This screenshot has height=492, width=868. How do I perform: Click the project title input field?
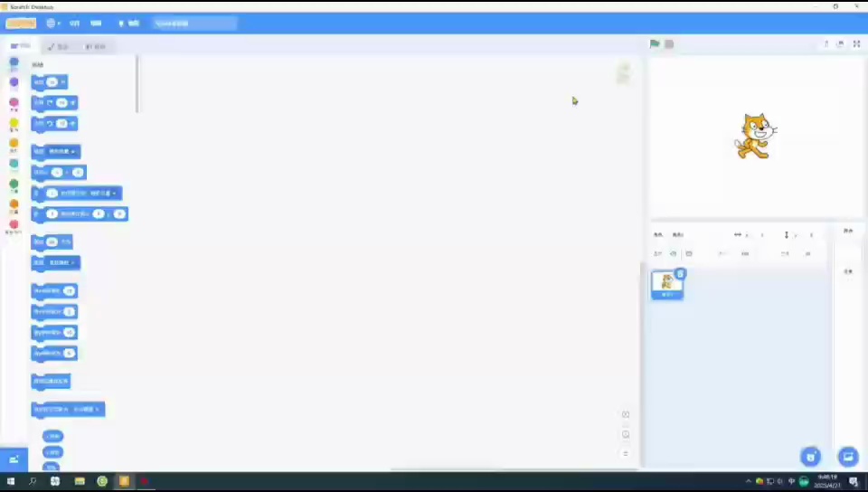click(194, 24)
